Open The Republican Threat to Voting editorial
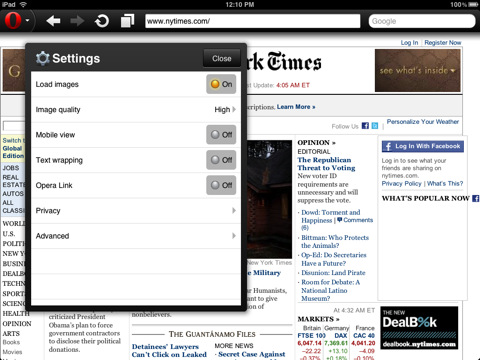This screenshot has height=360, width=480. tap(326, 164)
